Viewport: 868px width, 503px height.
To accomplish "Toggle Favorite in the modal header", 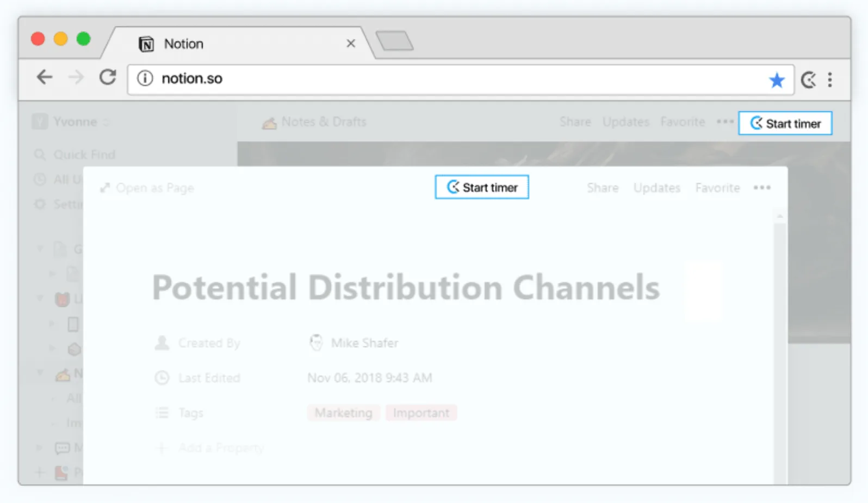I will [717, 188].
